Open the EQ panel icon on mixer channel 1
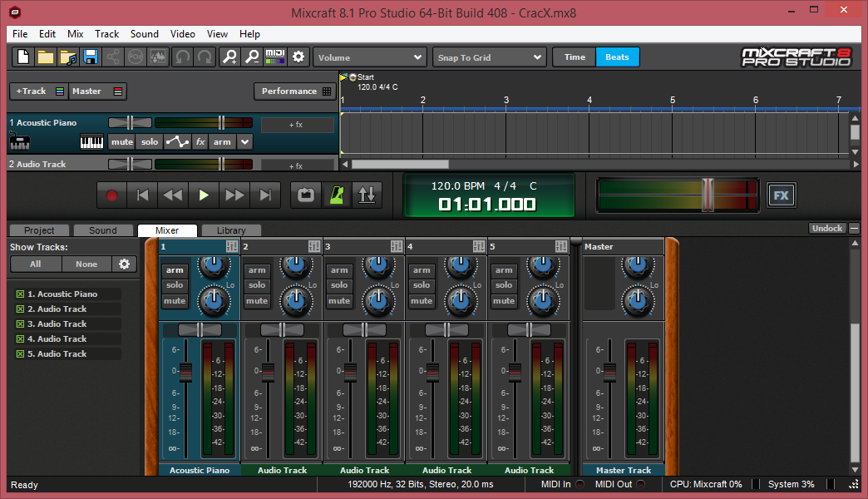Viewport: 868px width, 499px height. (232, 246)
